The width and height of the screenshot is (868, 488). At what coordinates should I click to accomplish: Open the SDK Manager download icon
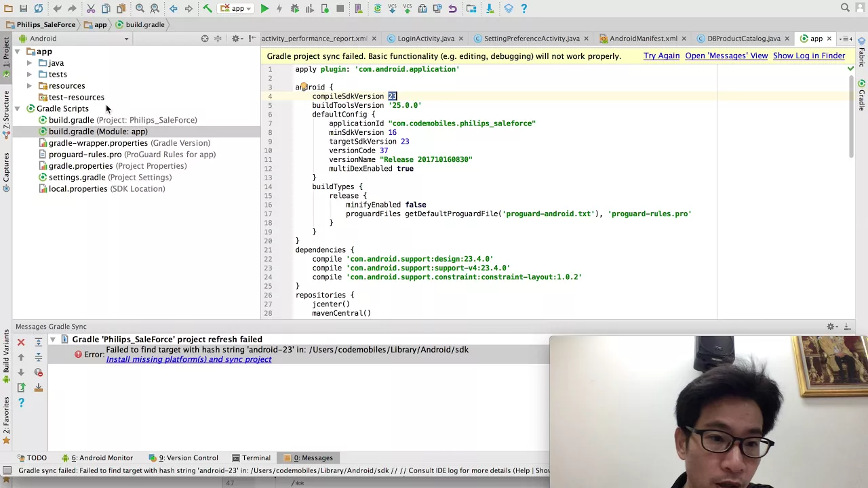click(x=490, y=9)
